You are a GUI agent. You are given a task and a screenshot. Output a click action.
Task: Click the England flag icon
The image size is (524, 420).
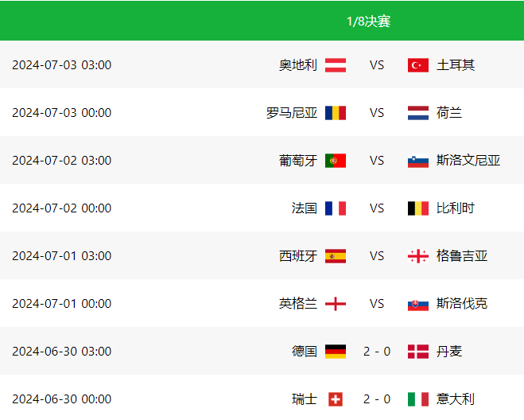point(336,304)
